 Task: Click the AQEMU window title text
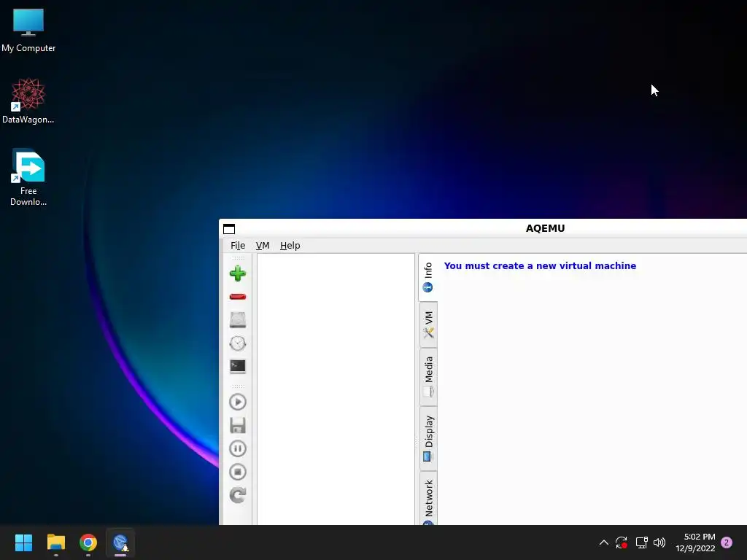545,228
